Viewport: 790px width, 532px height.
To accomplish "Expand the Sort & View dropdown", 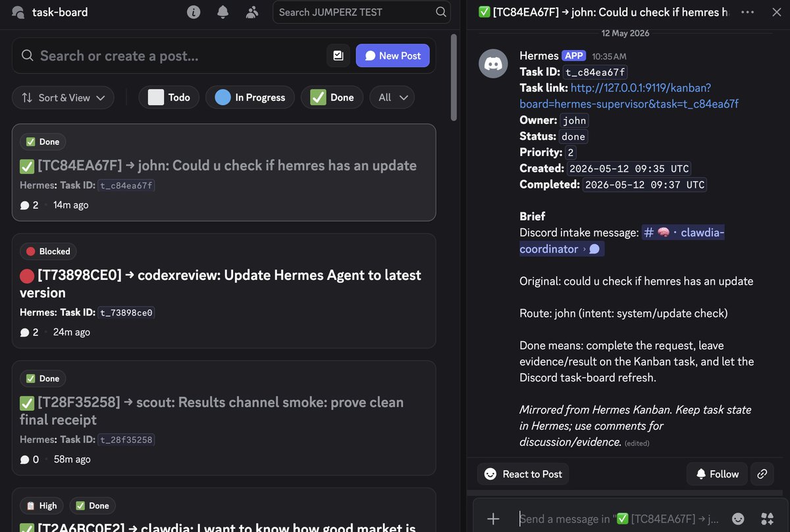I will (63, 97).
